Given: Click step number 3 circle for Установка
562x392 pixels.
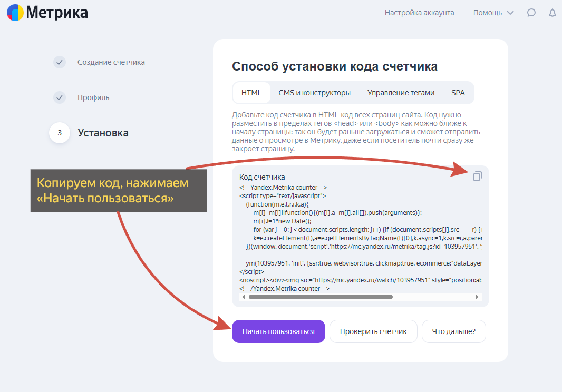Looking at the screenshot, I should (60, 133).
